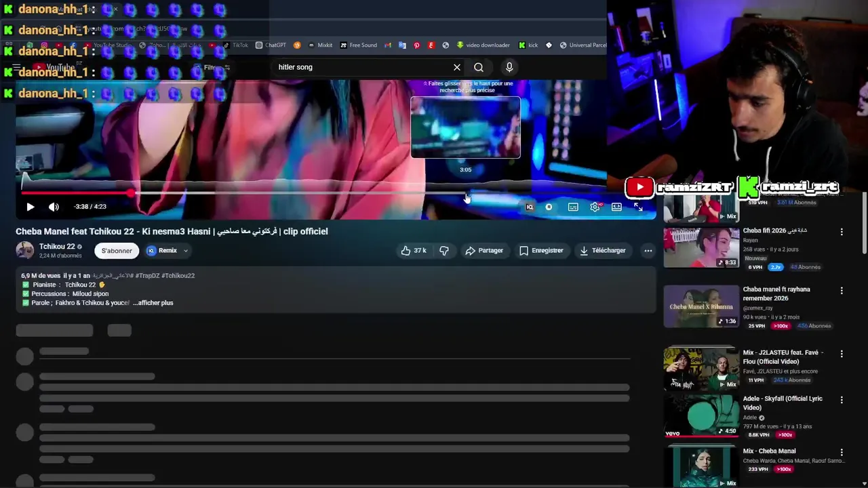Clear the search box with the X
The height and width of the screenshot is (488, 868).
click(457, 67)
